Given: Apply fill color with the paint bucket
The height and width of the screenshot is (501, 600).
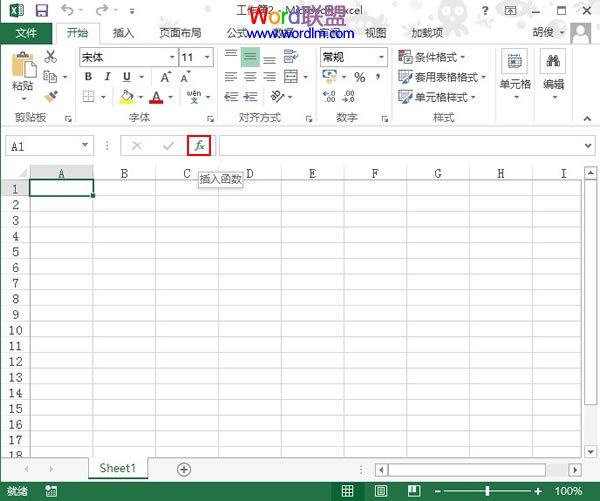Looking at the screenshot, I should 127,96.
